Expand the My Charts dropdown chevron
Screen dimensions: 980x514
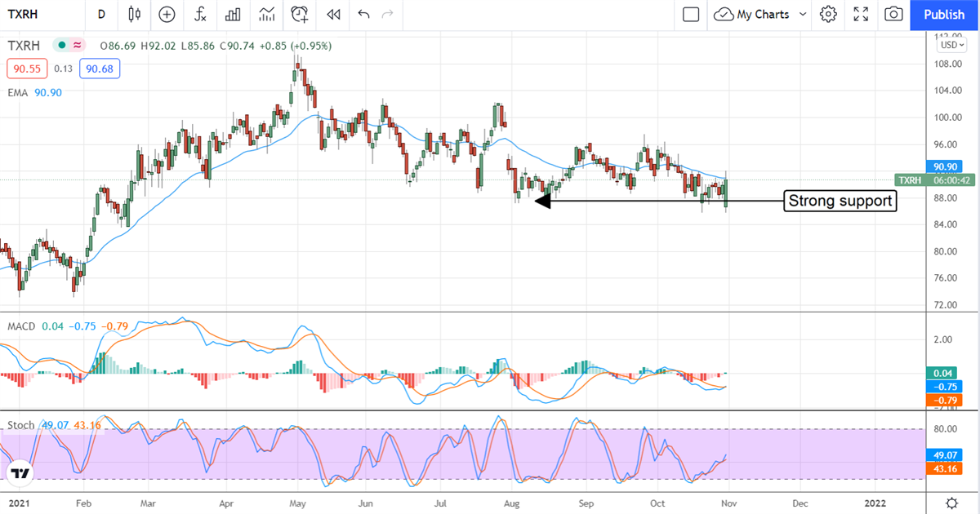click(803, 14)
